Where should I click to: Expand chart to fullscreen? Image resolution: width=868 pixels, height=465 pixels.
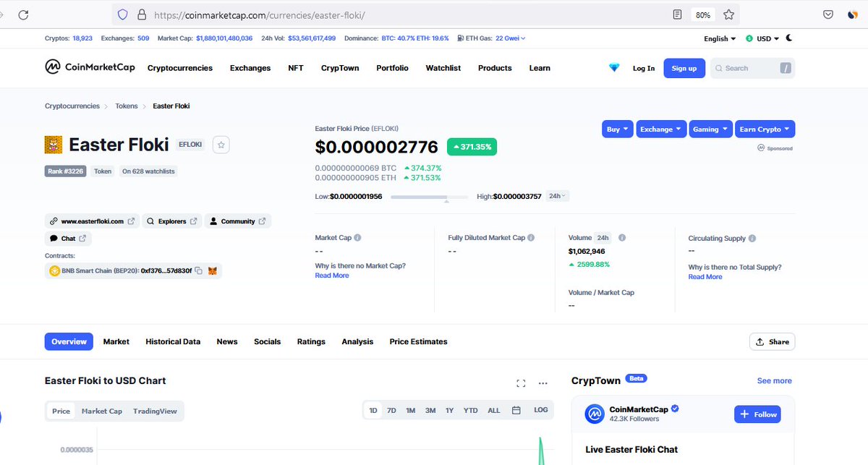coord(521,383)
